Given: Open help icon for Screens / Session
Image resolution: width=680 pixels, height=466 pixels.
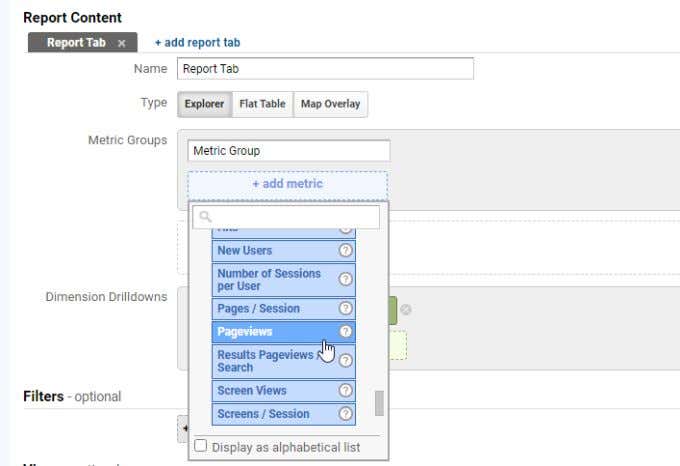Looking at the screenshot, I should [345, 414].
